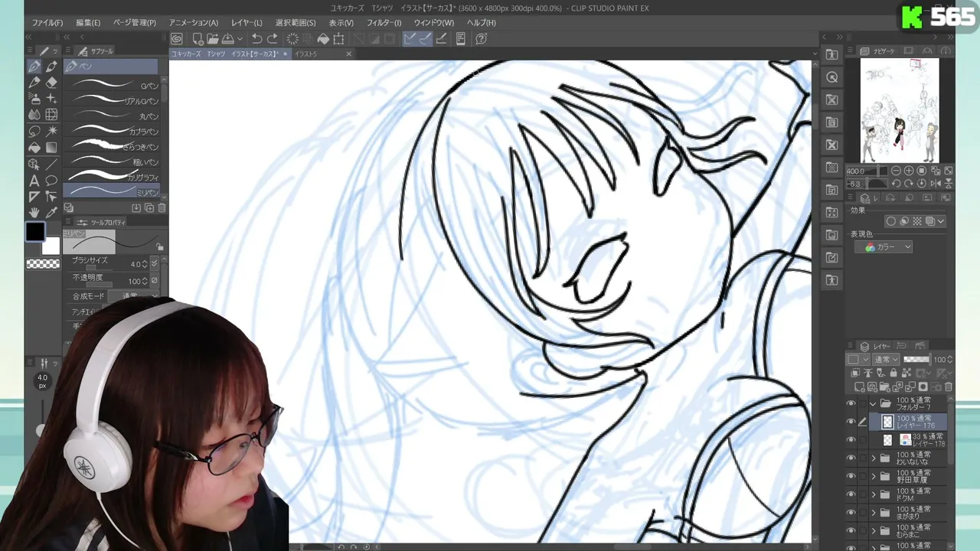Screen dimensions: 980x551
Task: Select the カブラペン sub tool
Action: click(112, 131)
